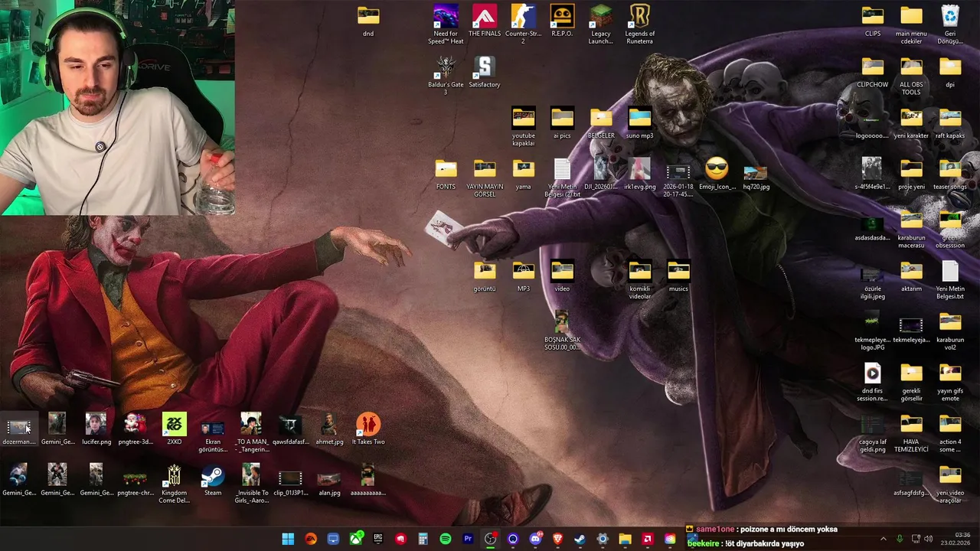The height and width of the screenshot is (551, 980).
Task: Expand the system tray hidden icons
Action: coord(883,540)
